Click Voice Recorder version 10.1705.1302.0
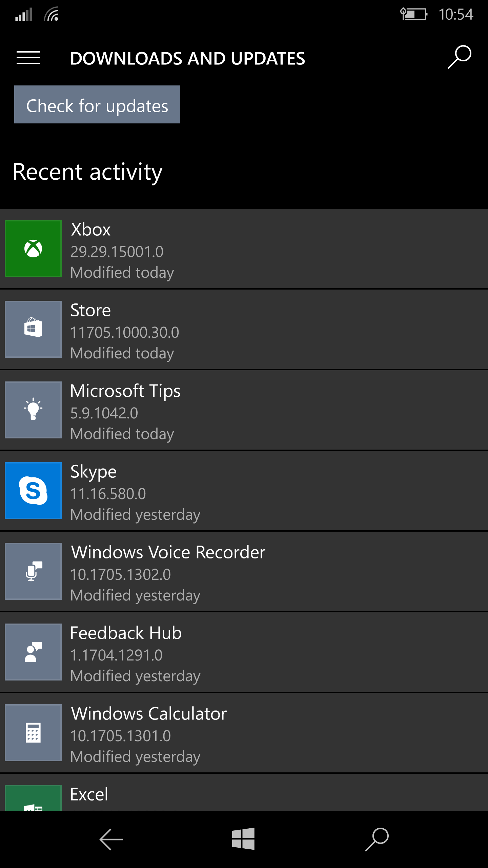 pyautogui.click(x=121, y=574)
